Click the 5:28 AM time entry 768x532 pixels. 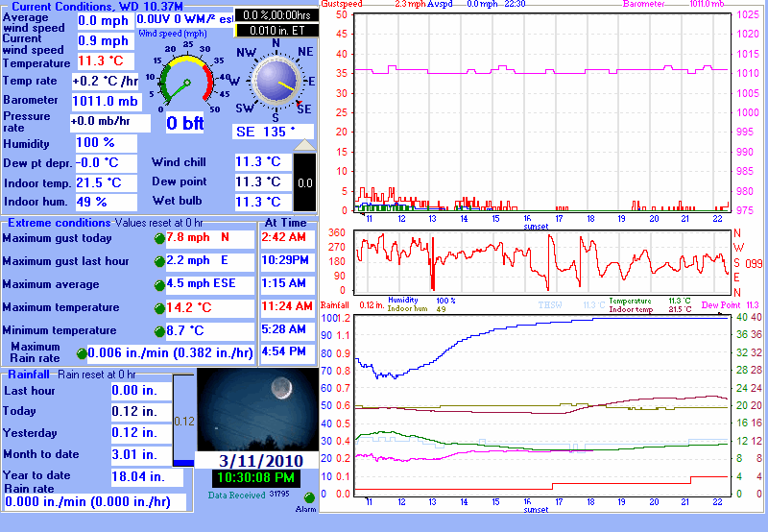click(287, 330)
